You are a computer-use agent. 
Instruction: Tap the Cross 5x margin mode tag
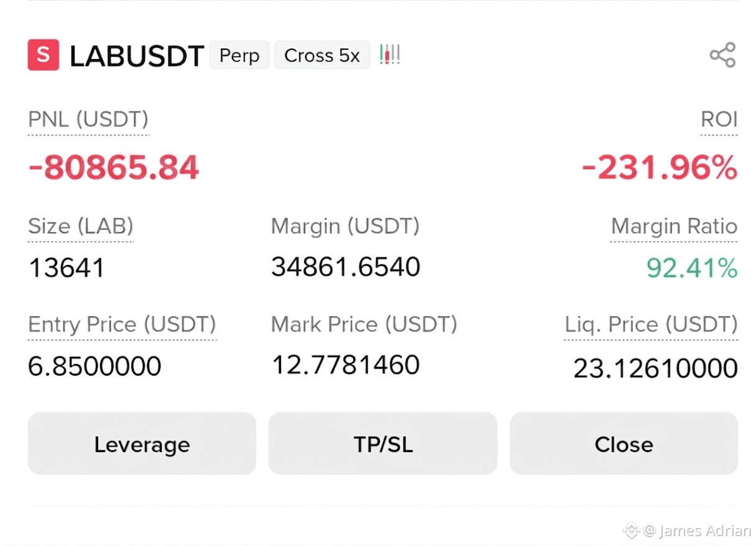click(322, 55)
